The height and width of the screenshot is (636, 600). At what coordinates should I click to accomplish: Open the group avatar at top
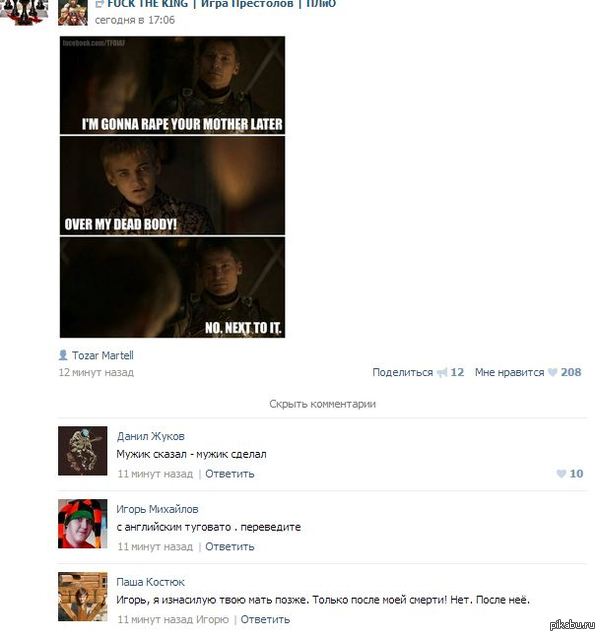coord(73,13)
